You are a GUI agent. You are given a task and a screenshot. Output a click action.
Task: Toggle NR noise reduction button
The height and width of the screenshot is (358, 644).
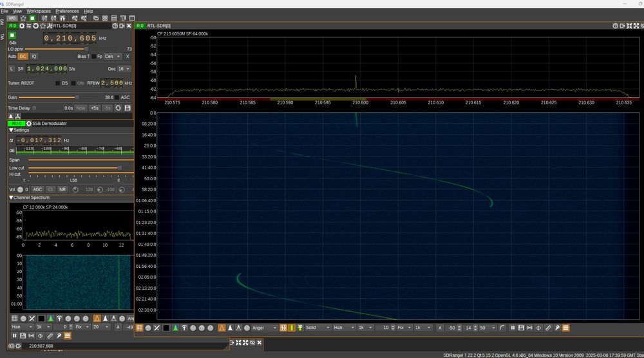62,189
